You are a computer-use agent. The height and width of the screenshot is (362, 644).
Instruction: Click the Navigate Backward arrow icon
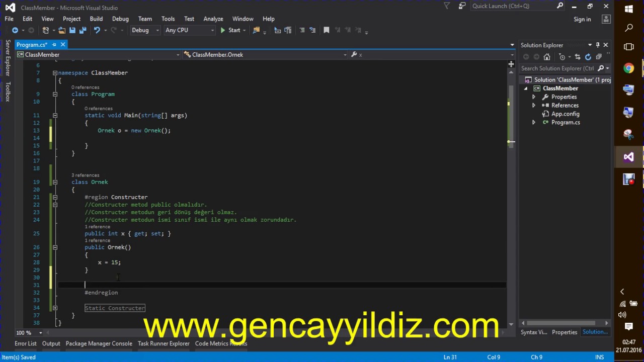[x=15, y=30]
